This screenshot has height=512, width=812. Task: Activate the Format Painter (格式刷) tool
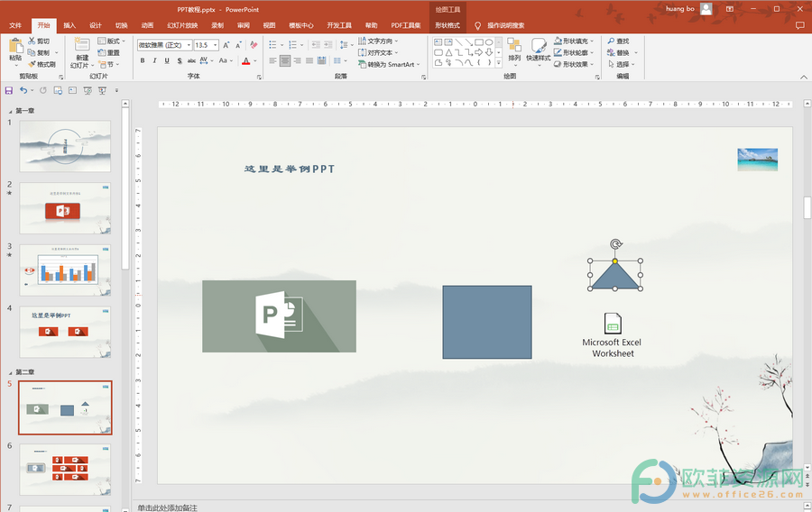pyautogui.click(x=42, y=64)
